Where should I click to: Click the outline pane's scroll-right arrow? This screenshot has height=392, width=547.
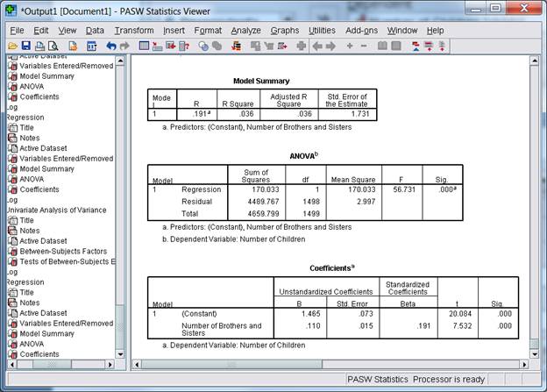click(x=110, y=365)
